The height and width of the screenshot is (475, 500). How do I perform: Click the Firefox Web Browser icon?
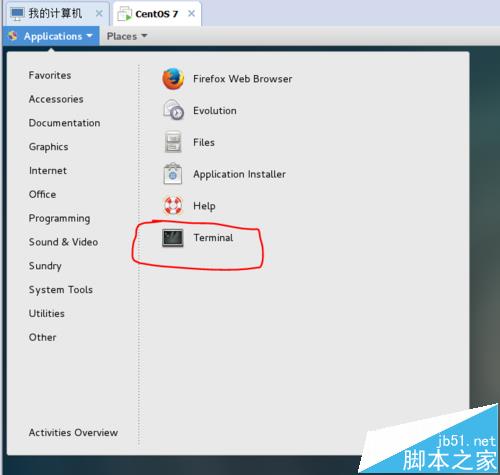173,79
